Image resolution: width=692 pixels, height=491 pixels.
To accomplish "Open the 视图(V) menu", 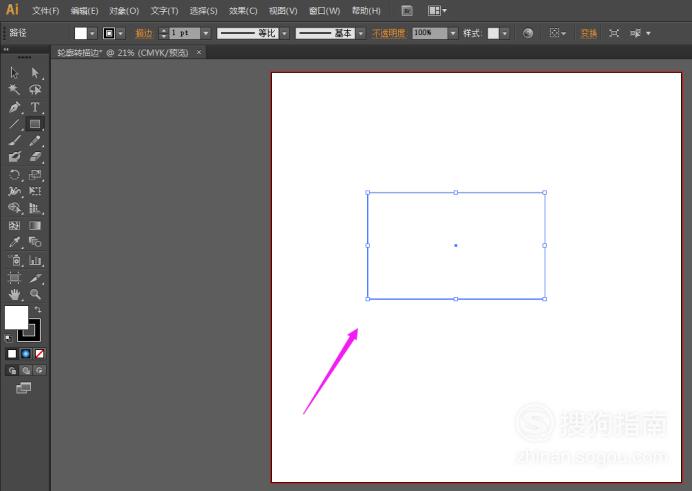I will point(283,11).
